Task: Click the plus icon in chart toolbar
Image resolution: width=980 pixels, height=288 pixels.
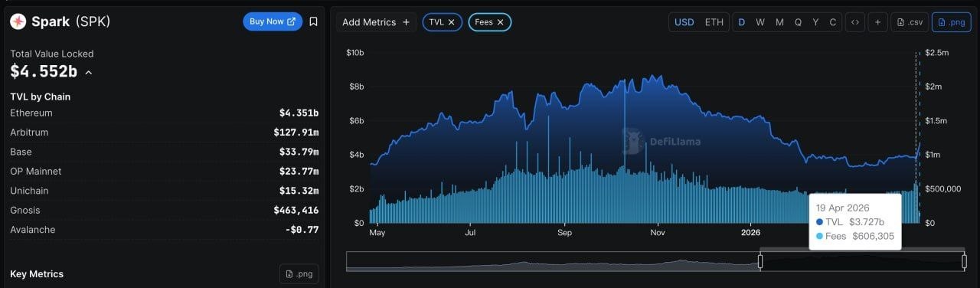Action: [x=877, y=22]
